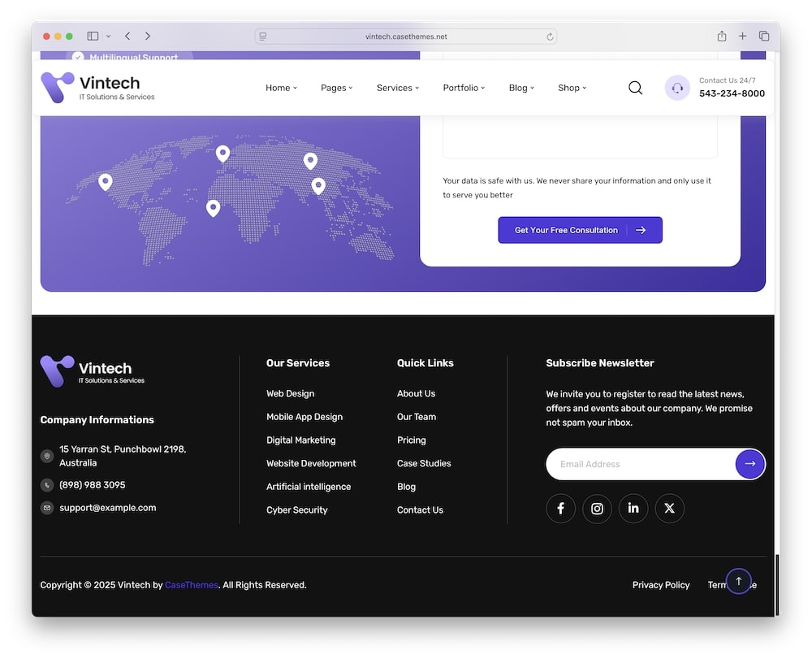Open the LinkedIn social icon
The height and width of the screenshot is (659, 812).
(633, 508)
